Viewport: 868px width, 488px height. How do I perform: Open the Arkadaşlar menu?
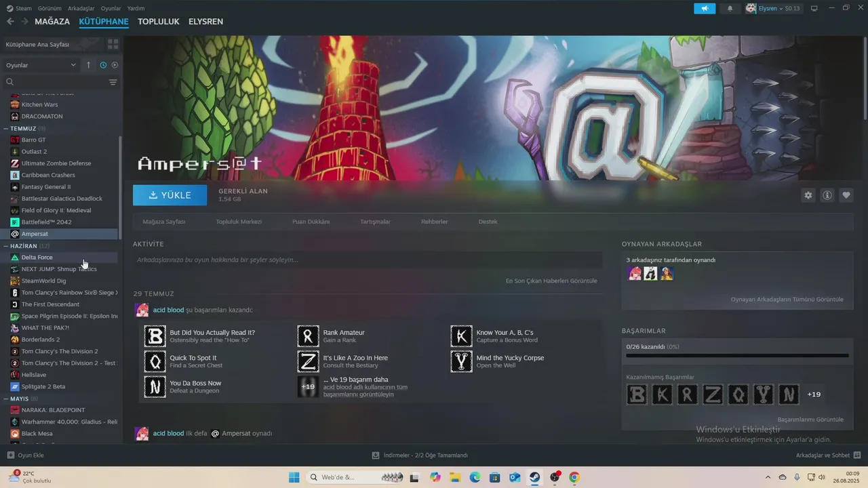81,8
